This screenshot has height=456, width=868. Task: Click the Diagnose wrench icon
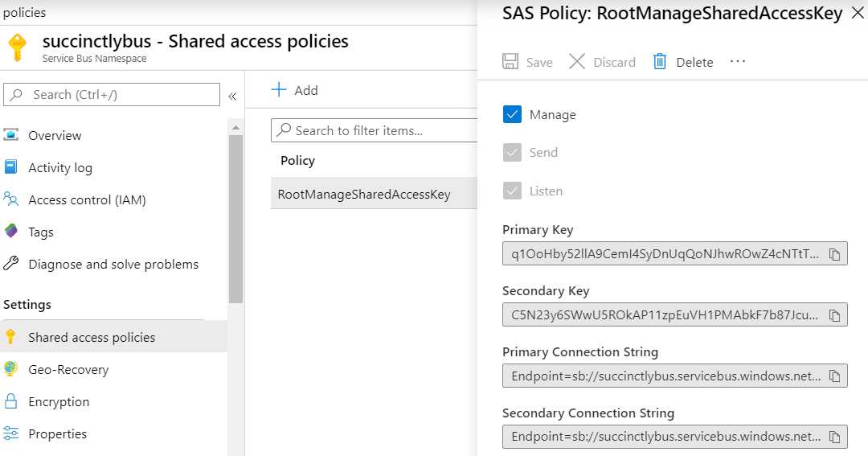pyautogui.click(x=10, y=263)
